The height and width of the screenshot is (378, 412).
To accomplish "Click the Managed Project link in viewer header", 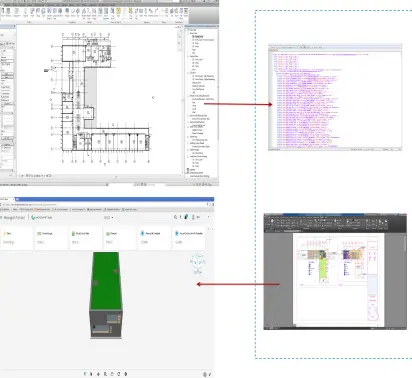I will pyautogui.click(x=13, y=217).
